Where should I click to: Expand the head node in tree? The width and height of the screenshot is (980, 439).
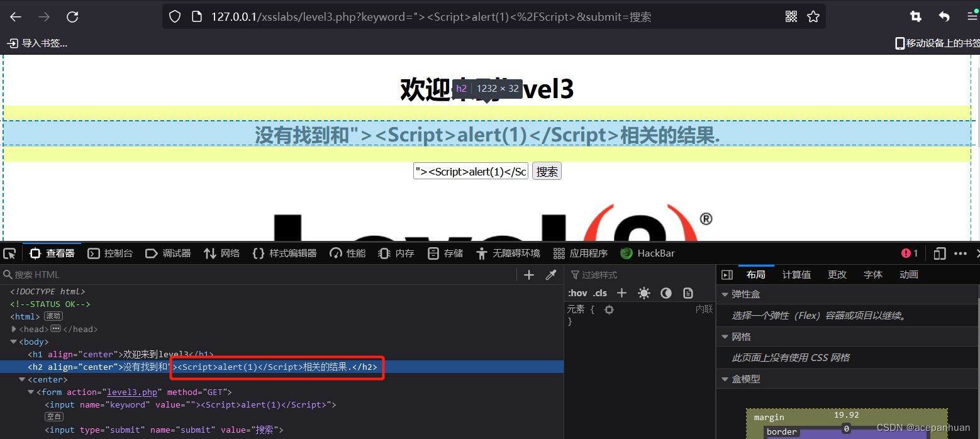coord(14,329)
